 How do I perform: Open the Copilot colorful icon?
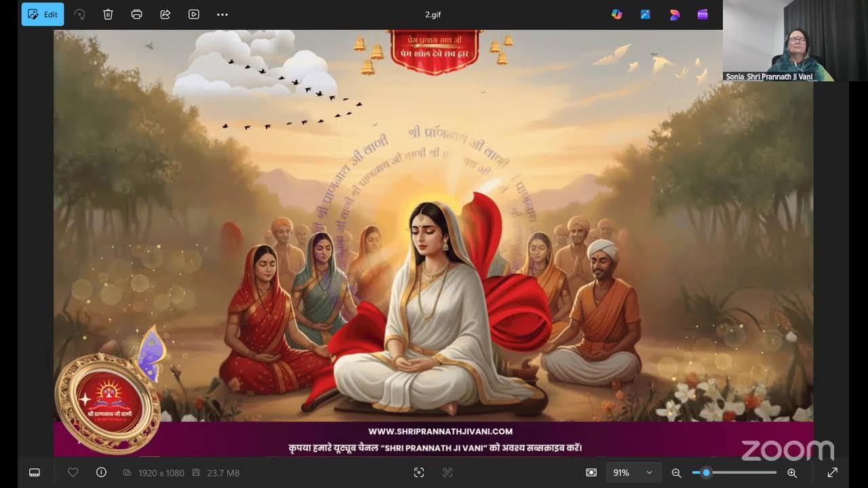pyautogui.click(x=616, y=14)
